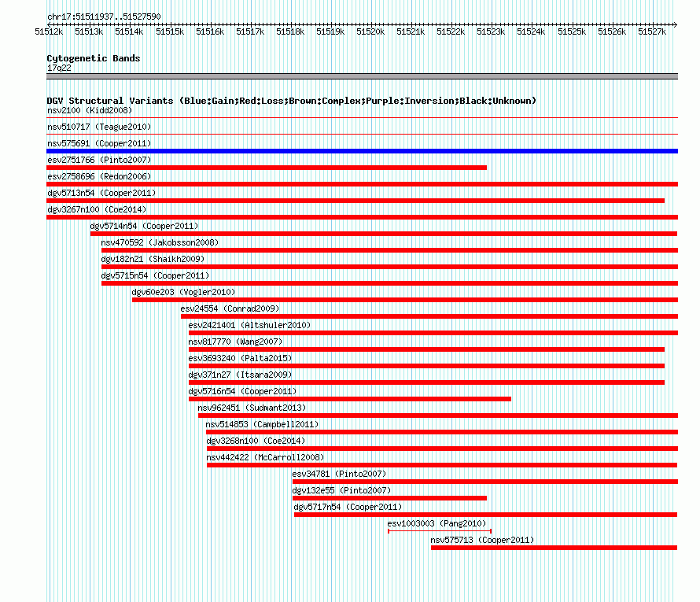Viewport: 700px width, 602px height.
Task: Click esv3693240 (Palta2015) variant label
Action: click(x=240, y=358)
